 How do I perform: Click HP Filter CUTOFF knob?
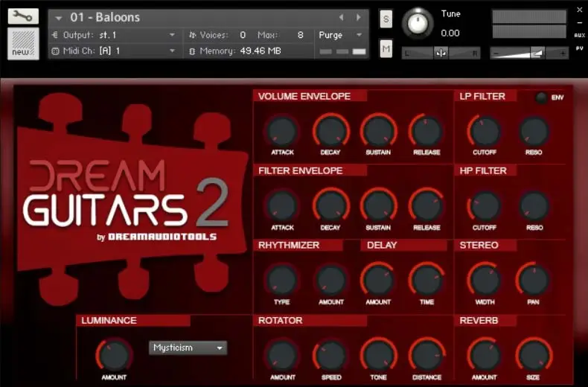[485, 205]
